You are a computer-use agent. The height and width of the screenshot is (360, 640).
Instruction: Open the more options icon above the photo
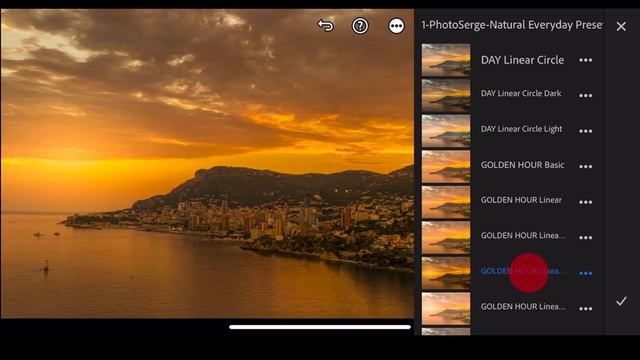click(x=396, y=26)
